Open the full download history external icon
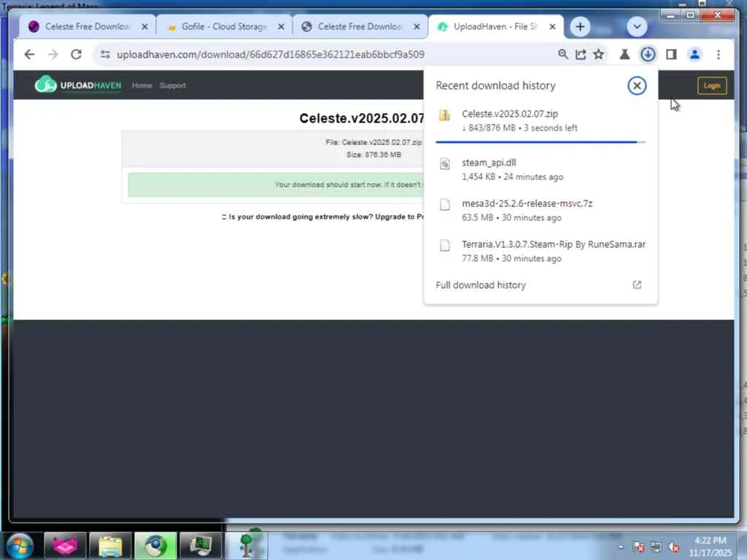This screenshot has height=560, width=747. [637, 285]
